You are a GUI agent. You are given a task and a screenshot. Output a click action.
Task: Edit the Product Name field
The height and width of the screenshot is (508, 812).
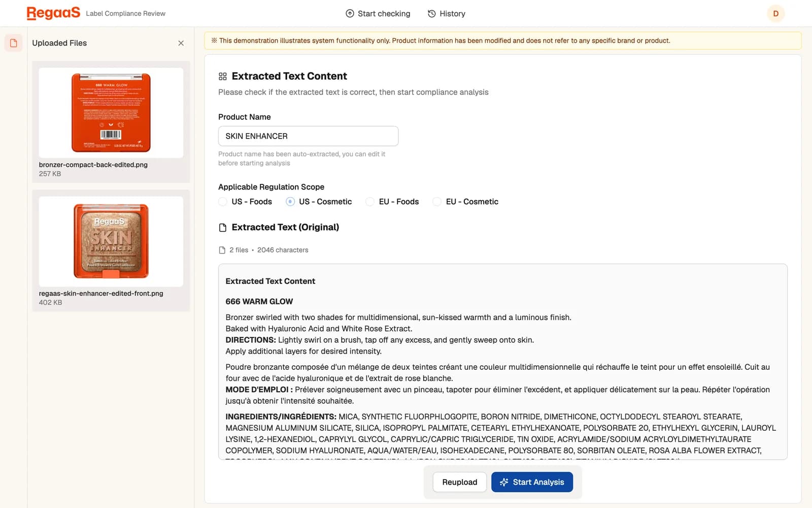(308, 136)
